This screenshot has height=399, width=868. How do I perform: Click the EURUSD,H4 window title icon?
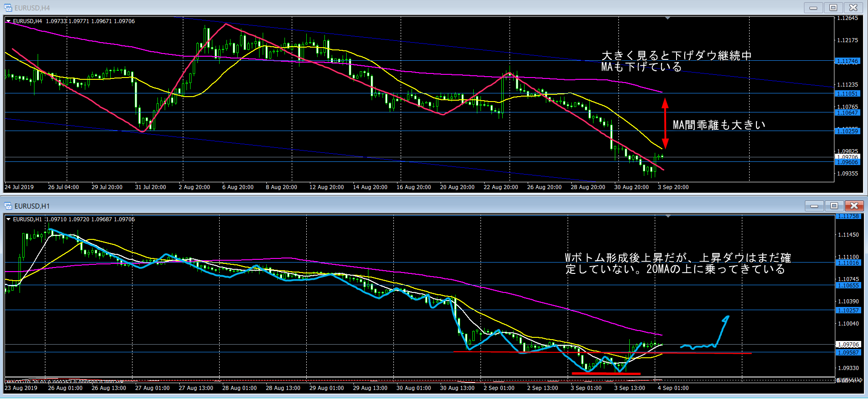tap(8, 8)
